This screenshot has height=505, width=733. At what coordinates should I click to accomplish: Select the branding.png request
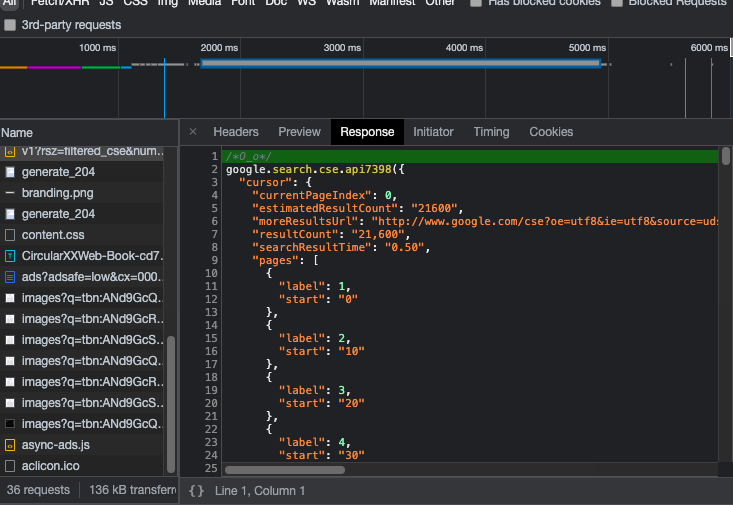[x=82, y=193]
